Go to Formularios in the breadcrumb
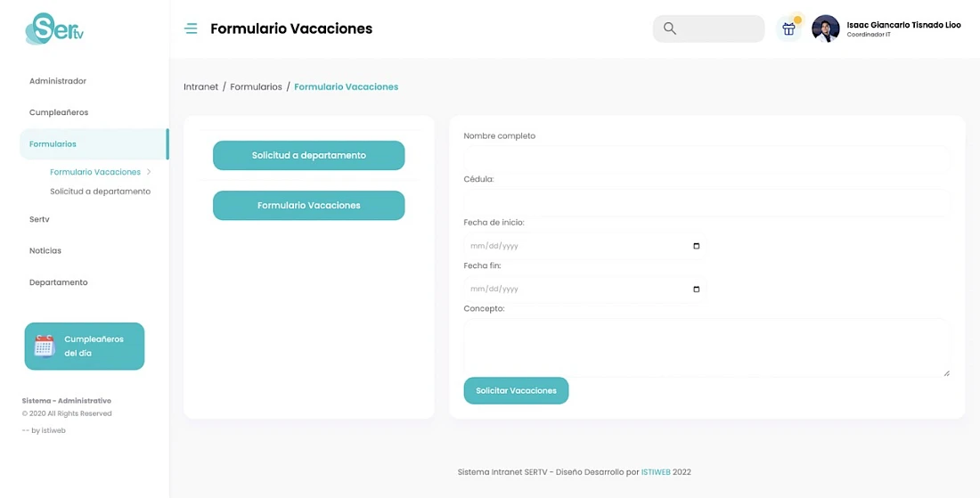Viewport: 980px width, 498px height. [257, 86]
